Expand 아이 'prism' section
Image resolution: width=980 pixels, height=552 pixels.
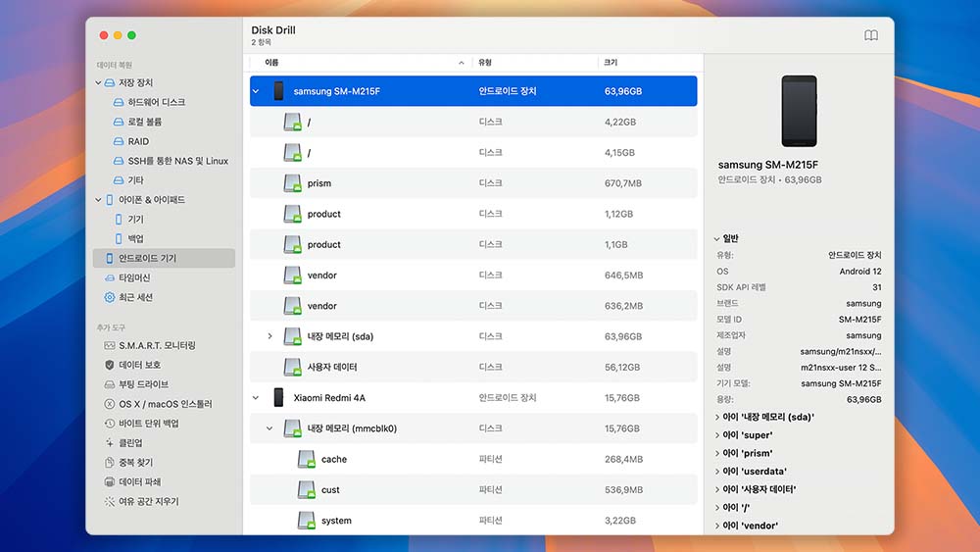click(717, 453)
